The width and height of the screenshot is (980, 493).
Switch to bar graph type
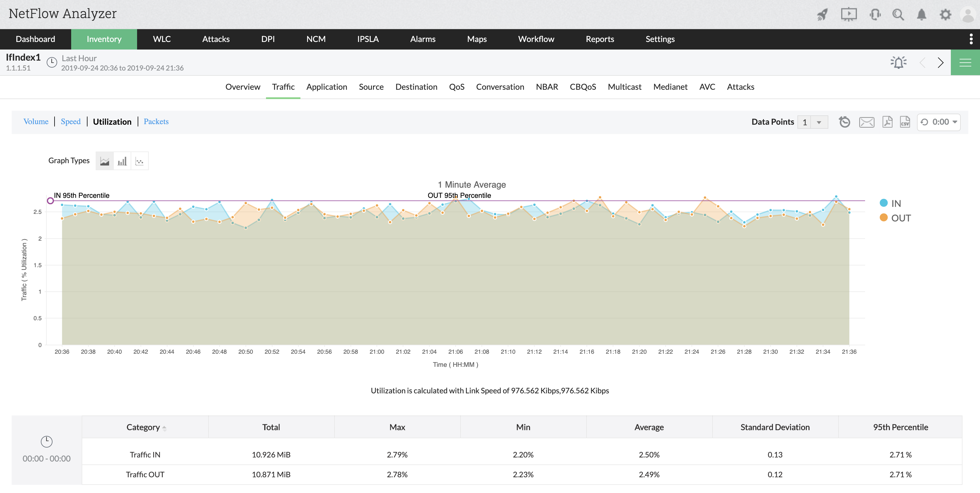point(122,161)
